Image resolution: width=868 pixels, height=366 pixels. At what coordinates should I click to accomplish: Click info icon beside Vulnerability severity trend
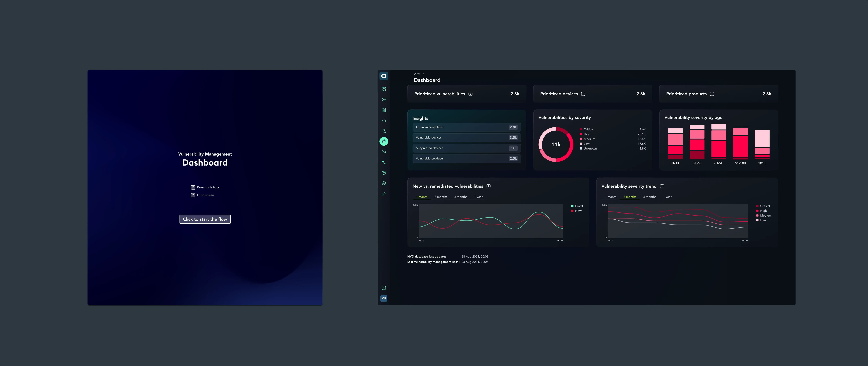point(662,186)
